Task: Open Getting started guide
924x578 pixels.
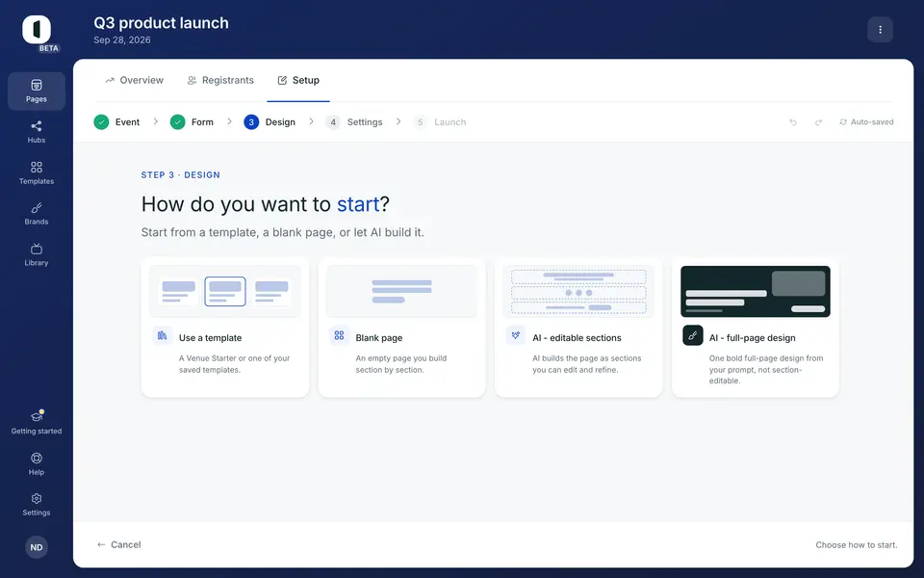Action: coord(37,423)
